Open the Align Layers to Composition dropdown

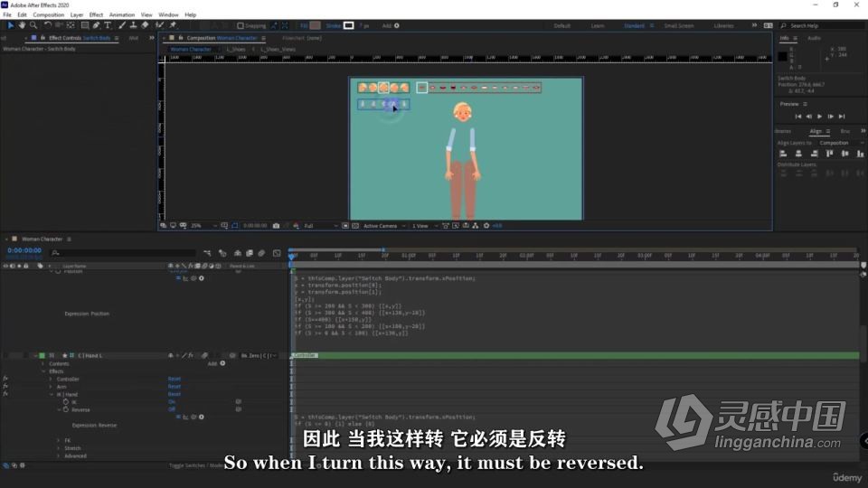pyautogui.click(x=841, y=143)
